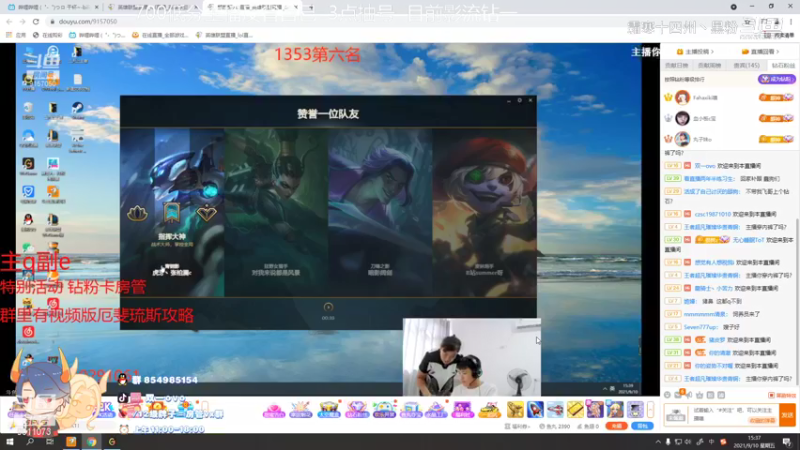Honor the Yasuo teammate card
The width and height of the screenshot is (800, 450).
pyautogui.click(x=380, y=212)
